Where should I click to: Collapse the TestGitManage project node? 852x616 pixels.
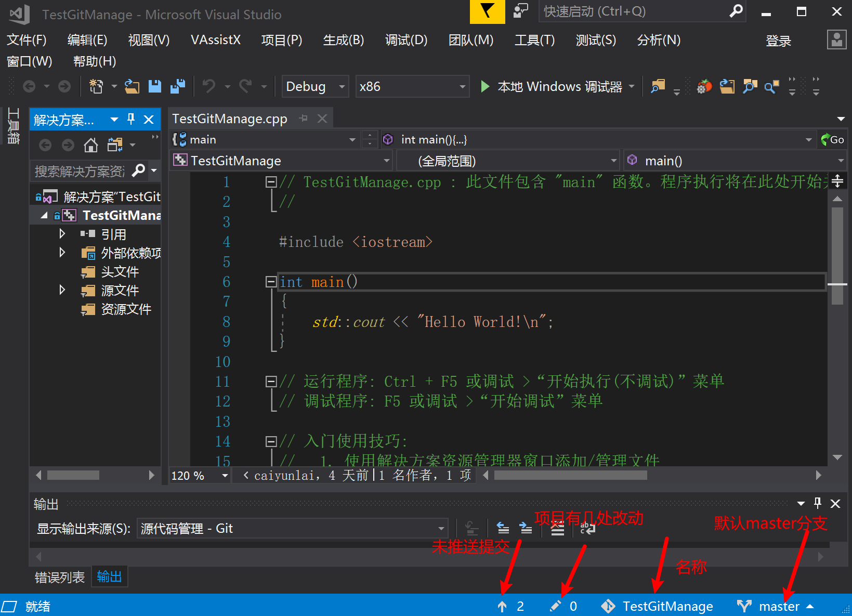pyautogui.click(x=44, y=215)
